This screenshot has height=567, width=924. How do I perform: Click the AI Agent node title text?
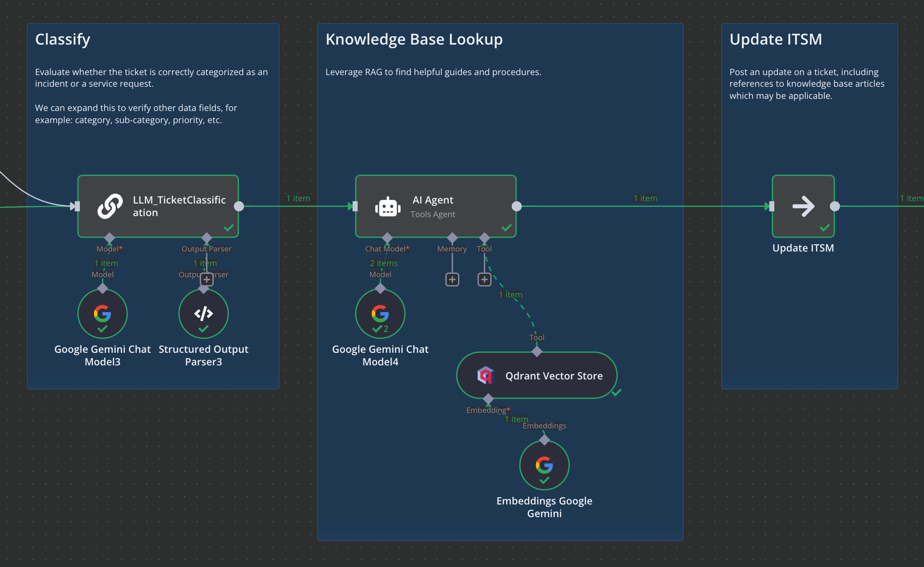[x=433, y=200]
